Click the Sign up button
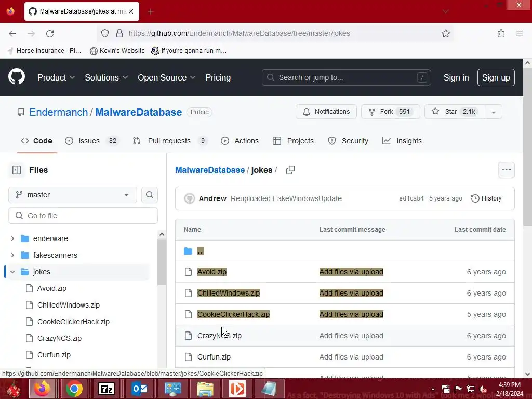Image resolution: width=532 pixels, height=399 pixels. (496, 77)
